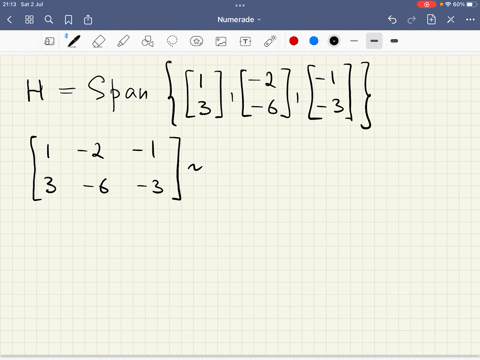Close the editing toolbar with X
The height and width of the screenshot is (360, 480).
451,20
